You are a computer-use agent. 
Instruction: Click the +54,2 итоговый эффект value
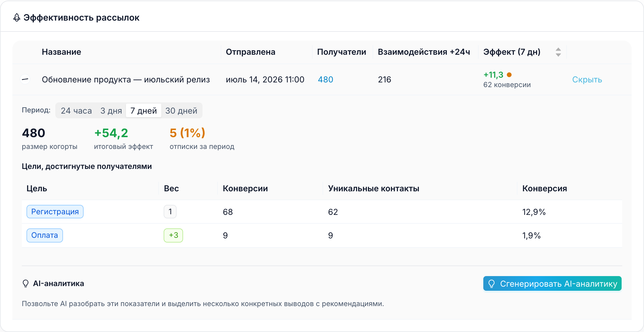tap(111, 133)
